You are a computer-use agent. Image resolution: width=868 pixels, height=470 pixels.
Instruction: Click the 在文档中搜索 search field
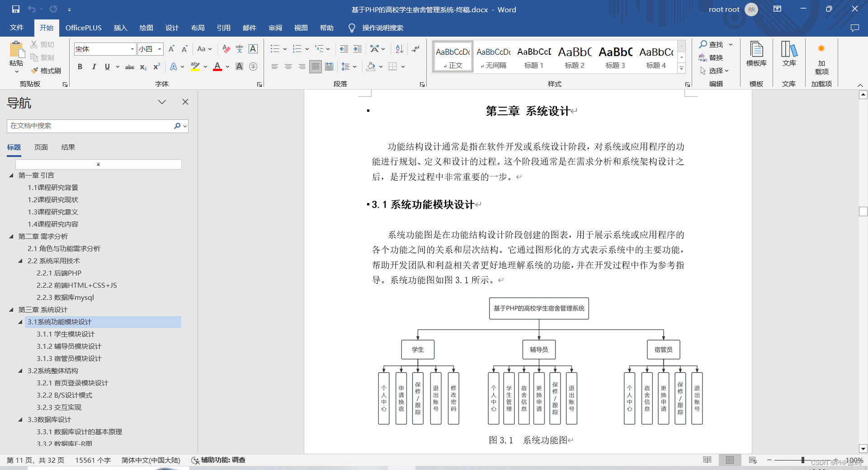(90, 126)
